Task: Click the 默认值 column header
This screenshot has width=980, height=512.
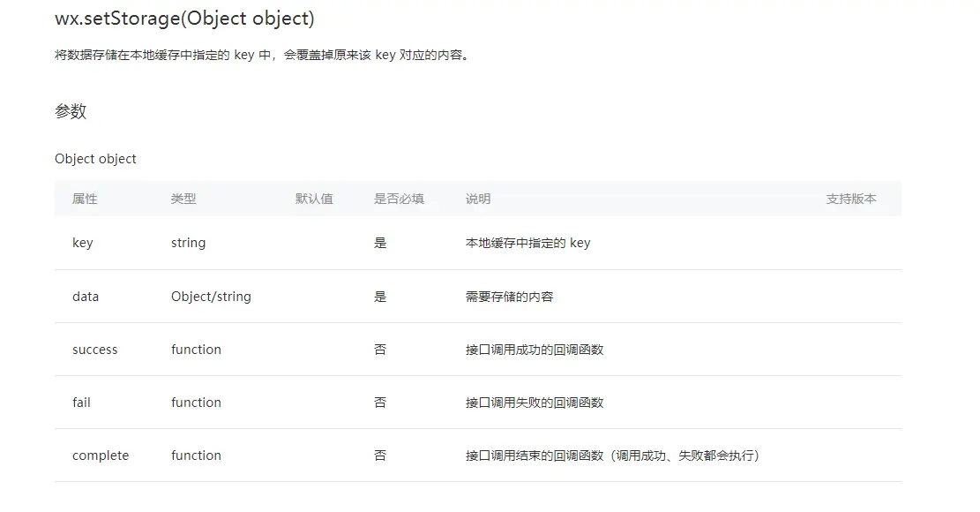Action: (314, 199)
